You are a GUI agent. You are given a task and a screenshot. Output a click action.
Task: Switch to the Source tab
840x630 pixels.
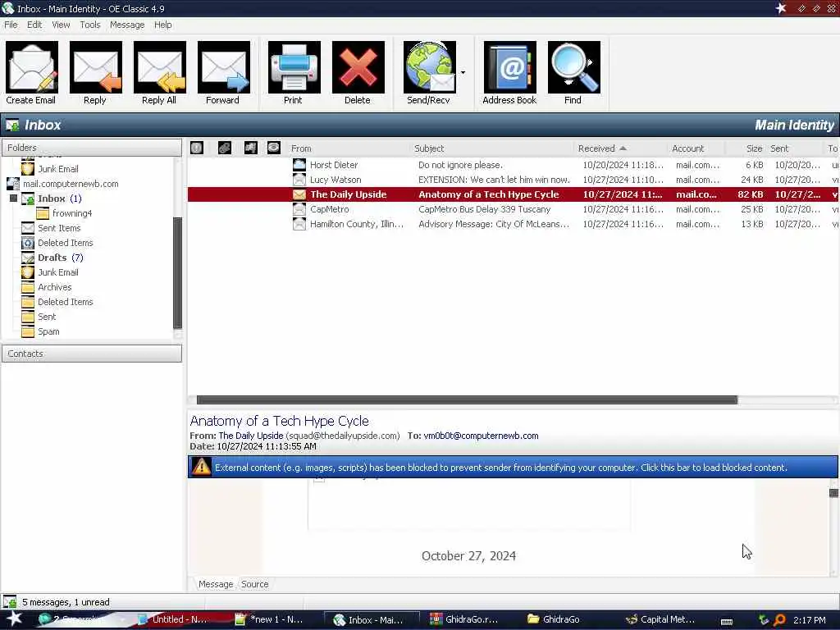pyautogui.click(x=254, y=584)
